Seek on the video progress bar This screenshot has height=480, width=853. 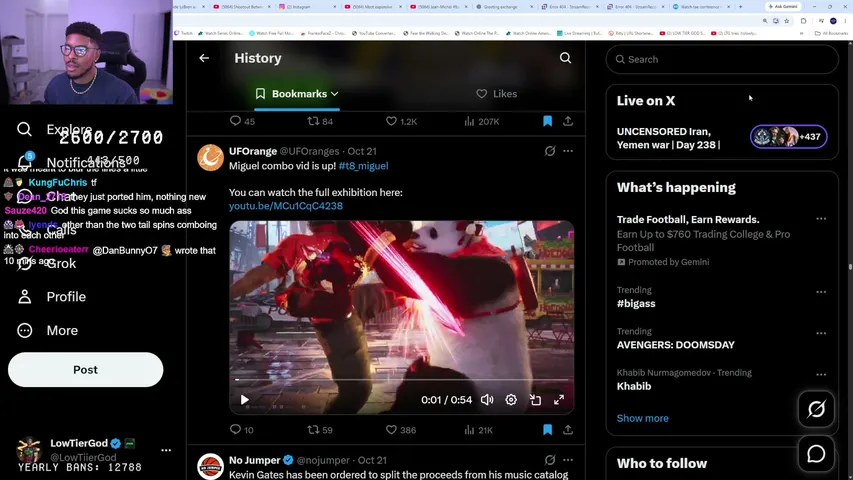401,379
